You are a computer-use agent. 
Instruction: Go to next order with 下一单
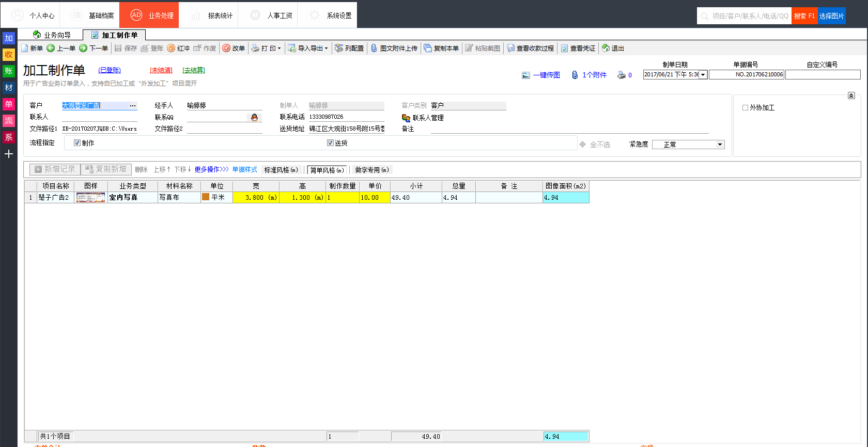[x=83, y=48]
